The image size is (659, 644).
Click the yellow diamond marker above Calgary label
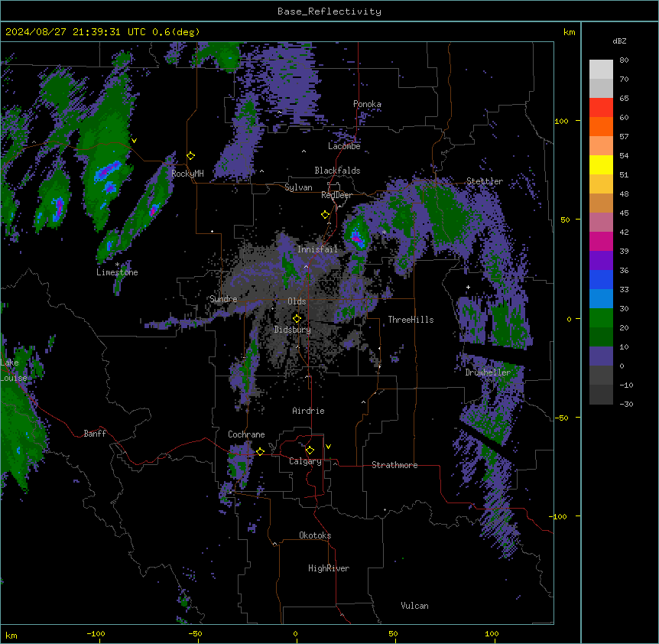pyautogui.click(x=310, y=450)
